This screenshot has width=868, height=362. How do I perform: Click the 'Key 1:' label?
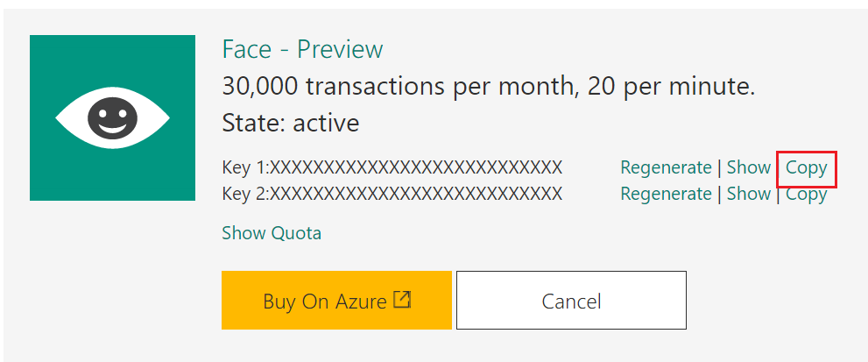(x=246, y=167)
